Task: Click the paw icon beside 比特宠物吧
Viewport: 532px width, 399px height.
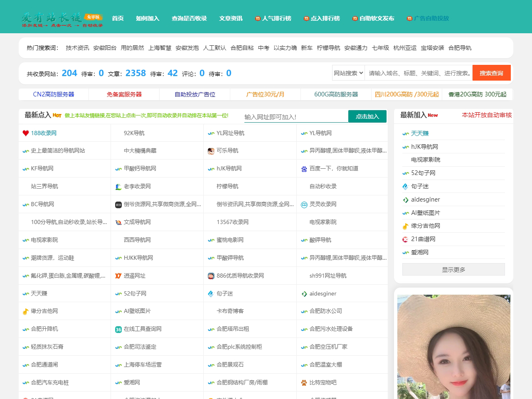Action: point(304,382)
